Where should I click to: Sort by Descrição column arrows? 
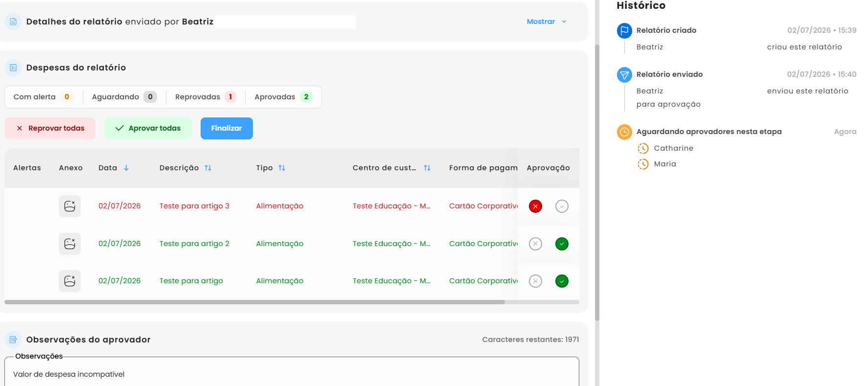(208, 168)
